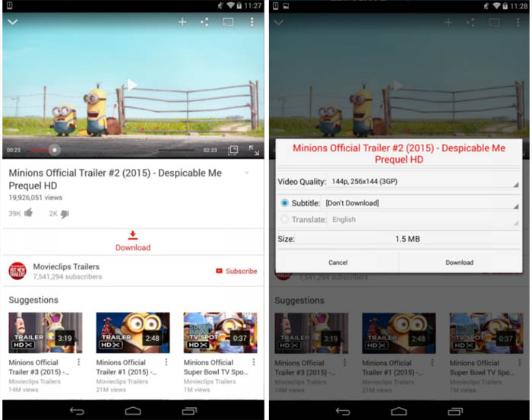
Task: Tap the red Download button under the video
Action: tap(133, 241)
